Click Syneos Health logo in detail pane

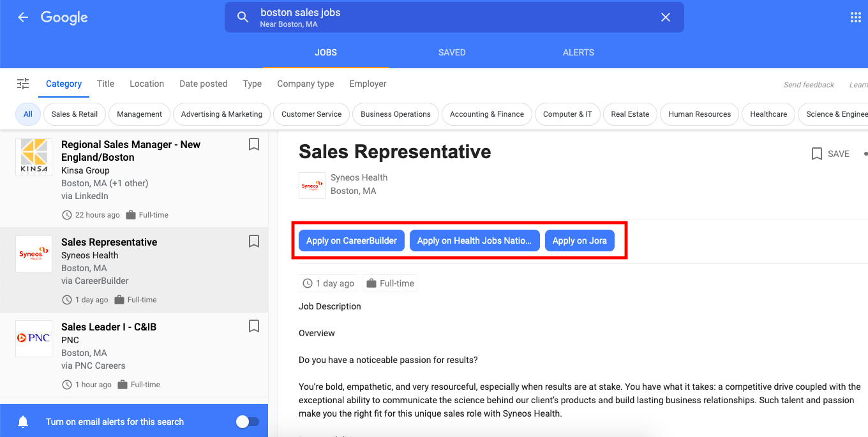click(312, 186)
